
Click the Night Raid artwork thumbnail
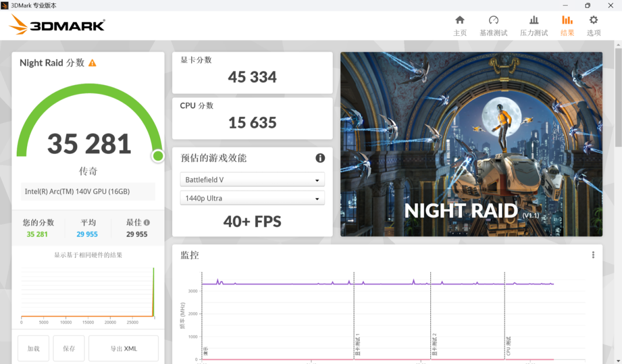471,145
